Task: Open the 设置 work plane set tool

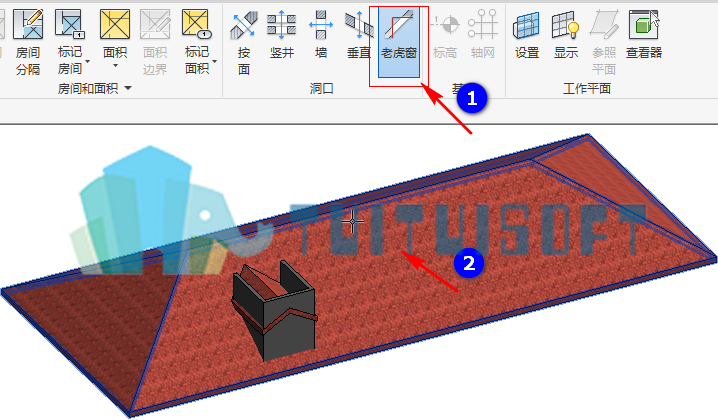Action: tap(527, 36)
